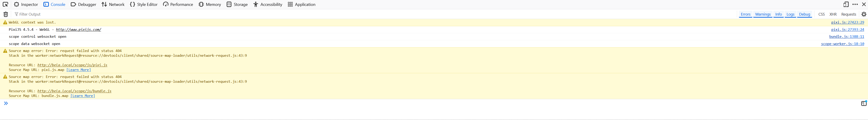868x120 pixels.
Task: Enable the CSS filter
Action: coord(821,14)
